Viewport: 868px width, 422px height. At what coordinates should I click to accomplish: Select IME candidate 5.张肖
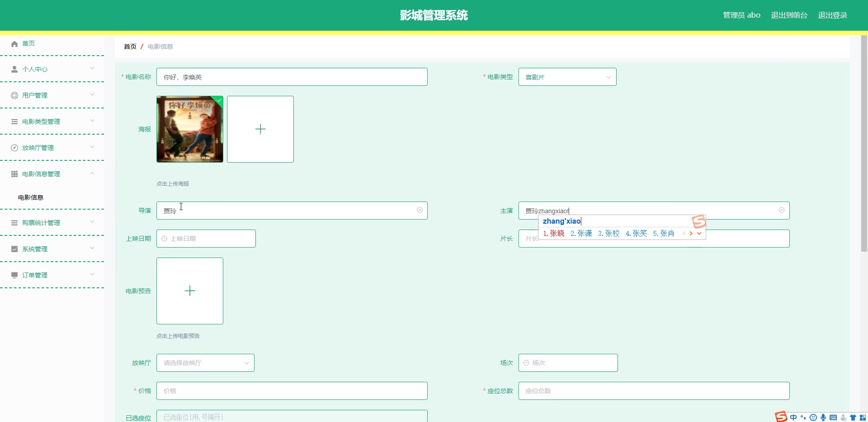point(664,234)
